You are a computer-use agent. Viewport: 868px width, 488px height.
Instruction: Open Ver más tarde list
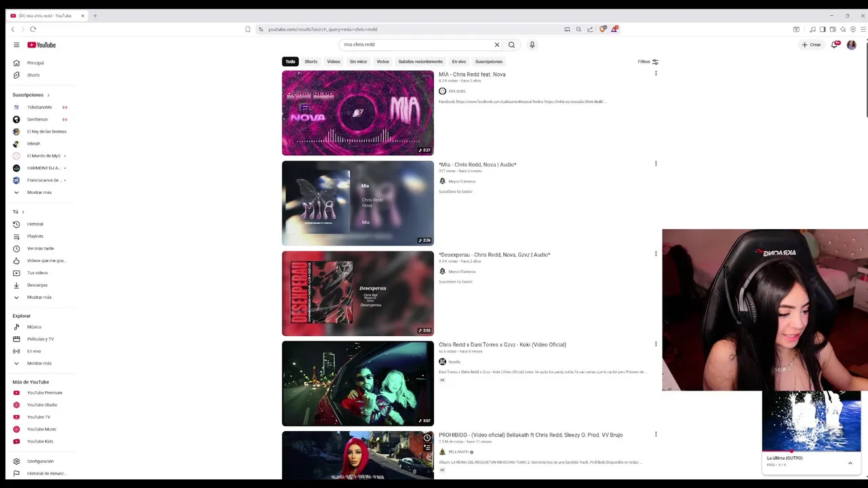point(41,249)
